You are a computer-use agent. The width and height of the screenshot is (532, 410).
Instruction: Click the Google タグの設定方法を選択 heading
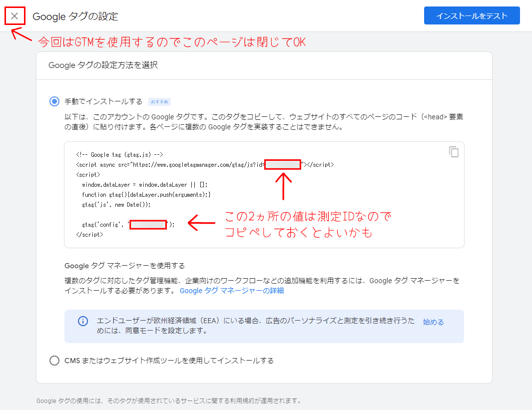pyautogui.click(x=103, y=65)
